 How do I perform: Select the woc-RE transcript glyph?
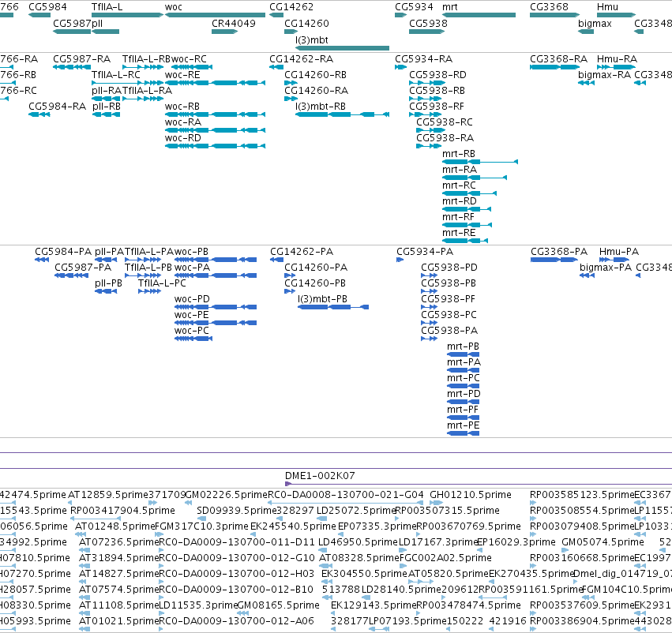215,83
